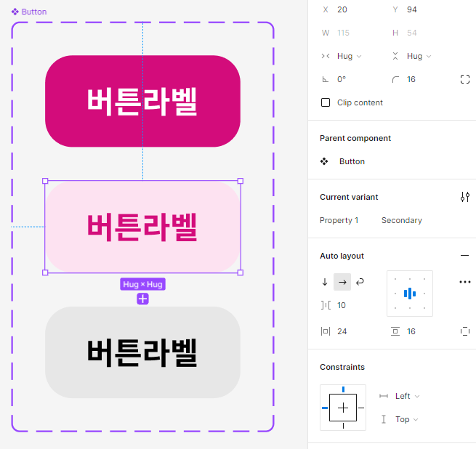Set auto layout direction to horizontal

342,282
